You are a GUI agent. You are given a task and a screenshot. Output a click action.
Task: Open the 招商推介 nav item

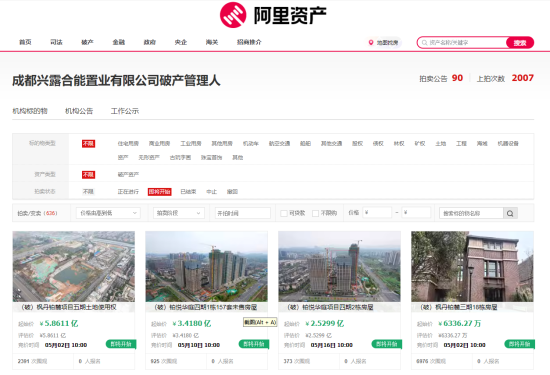249,42
